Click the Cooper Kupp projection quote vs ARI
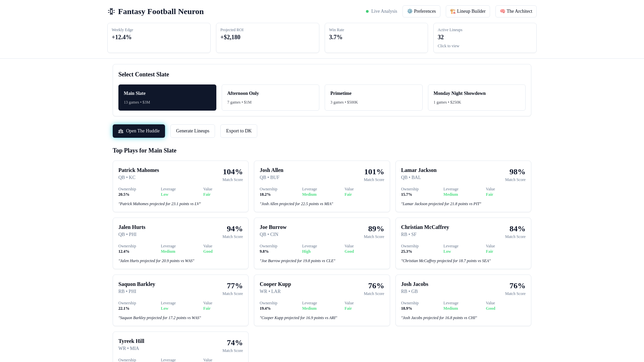Viewport: 644px width, 362px height. [298, 318]
